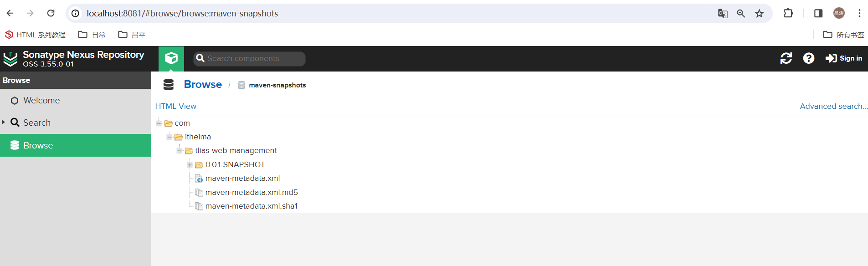Open the HTML View link
This screenshot has height=266, width=868.
point(176,106)
